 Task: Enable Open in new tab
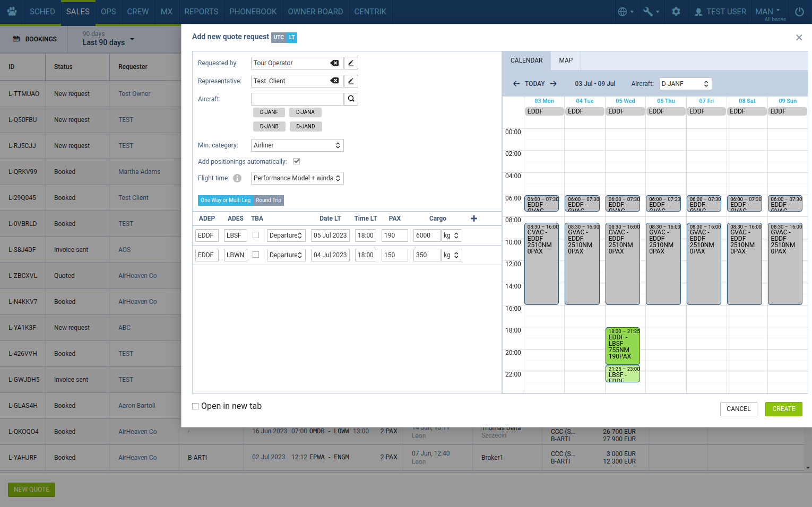(195, 406)
